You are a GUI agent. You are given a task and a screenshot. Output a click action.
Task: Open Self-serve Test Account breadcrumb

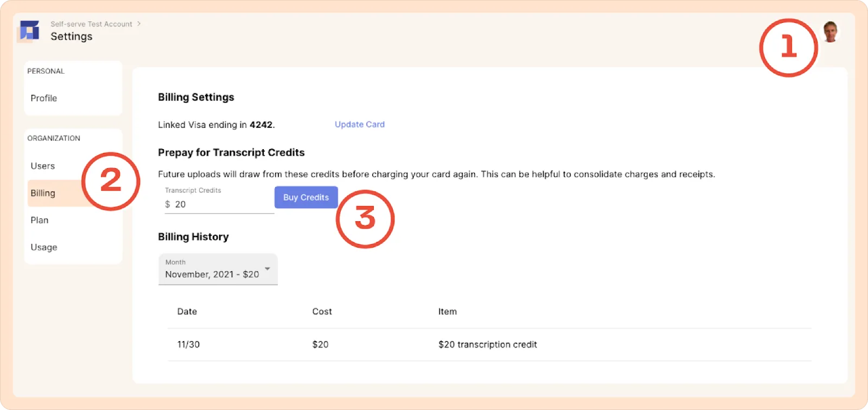[91, 24]
